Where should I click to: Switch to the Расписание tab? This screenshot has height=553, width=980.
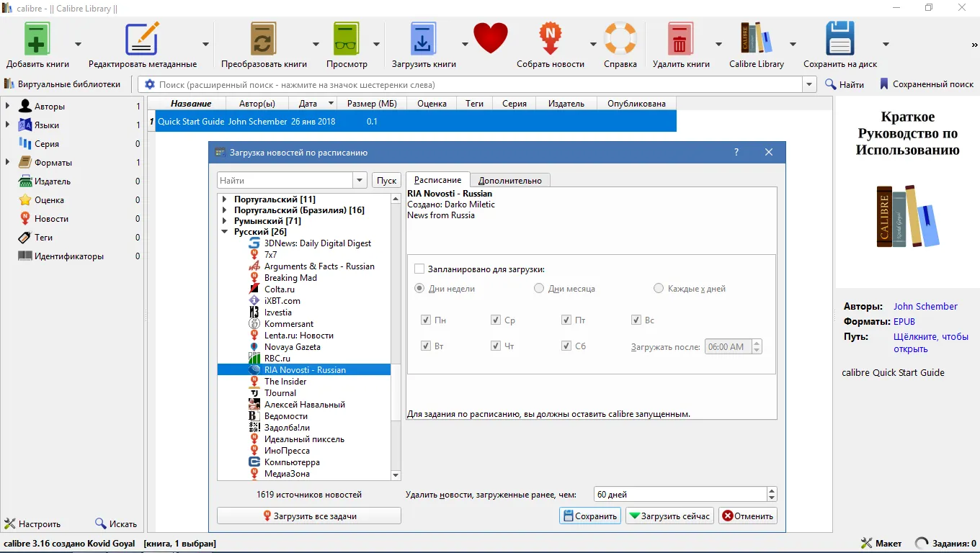point(438,180)
